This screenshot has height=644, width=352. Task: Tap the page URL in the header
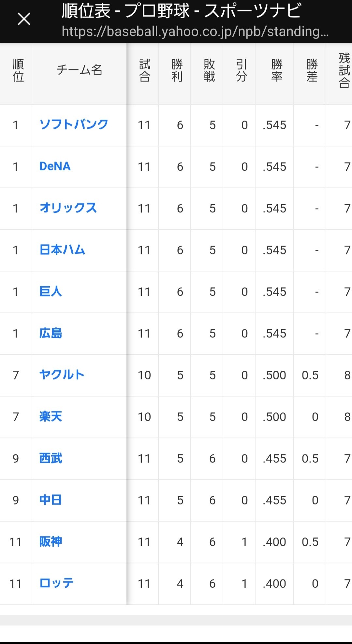(x=195, y=32)
